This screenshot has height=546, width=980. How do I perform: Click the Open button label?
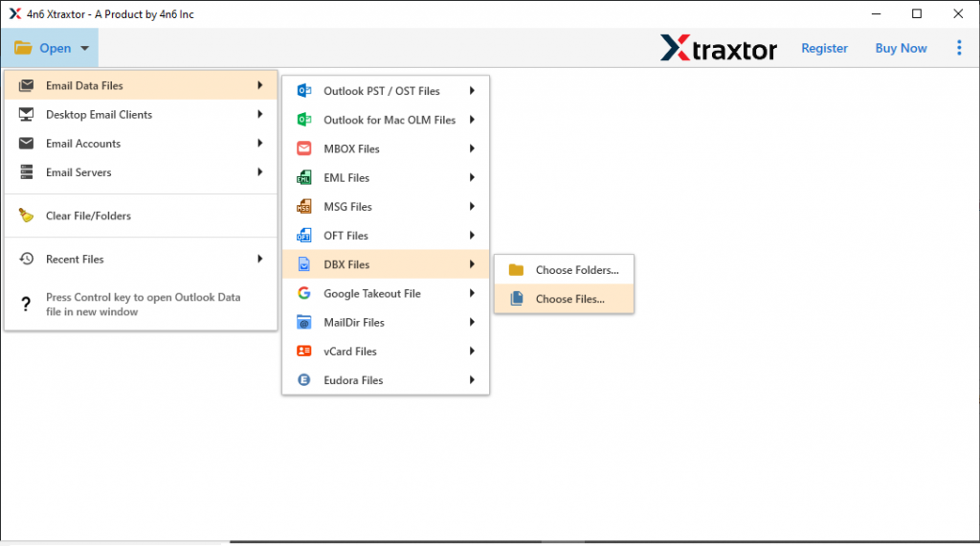(x=55, y=48)
